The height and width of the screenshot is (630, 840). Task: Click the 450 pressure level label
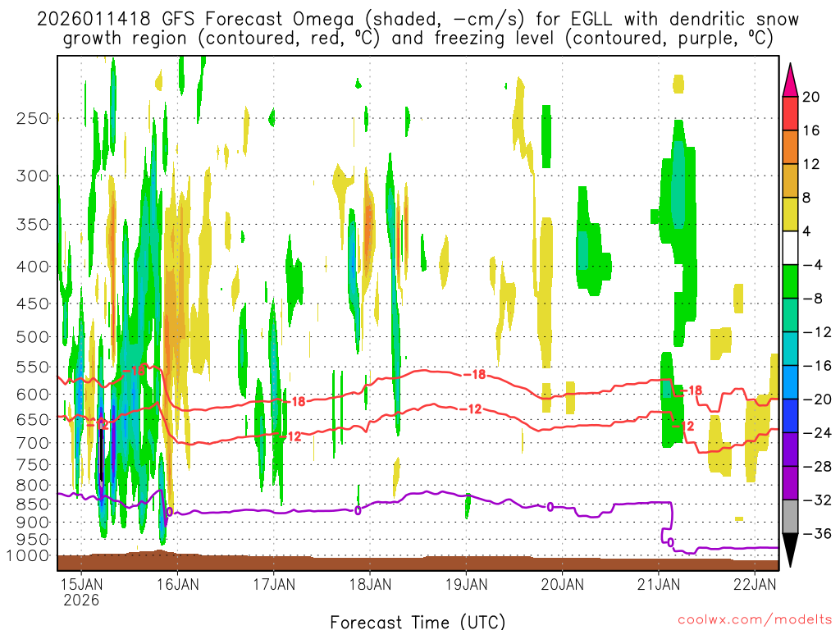tap(33, 304)
